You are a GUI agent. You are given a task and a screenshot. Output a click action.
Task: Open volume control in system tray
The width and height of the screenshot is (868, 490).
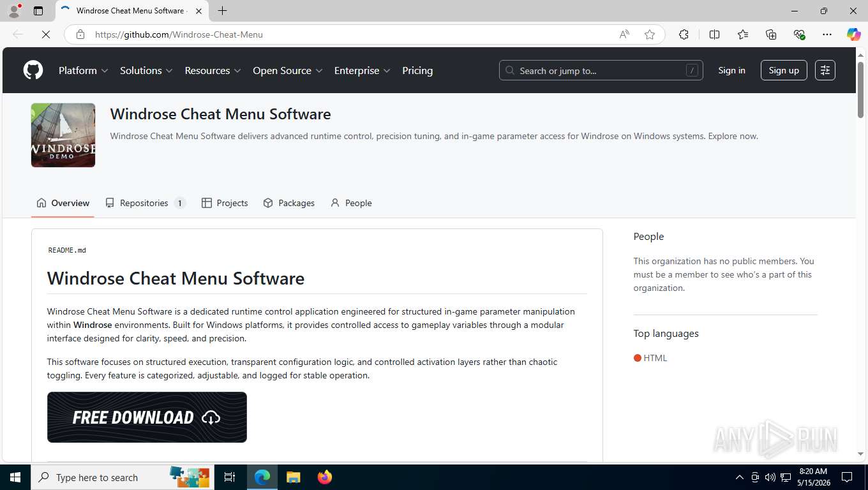(770, 477)
